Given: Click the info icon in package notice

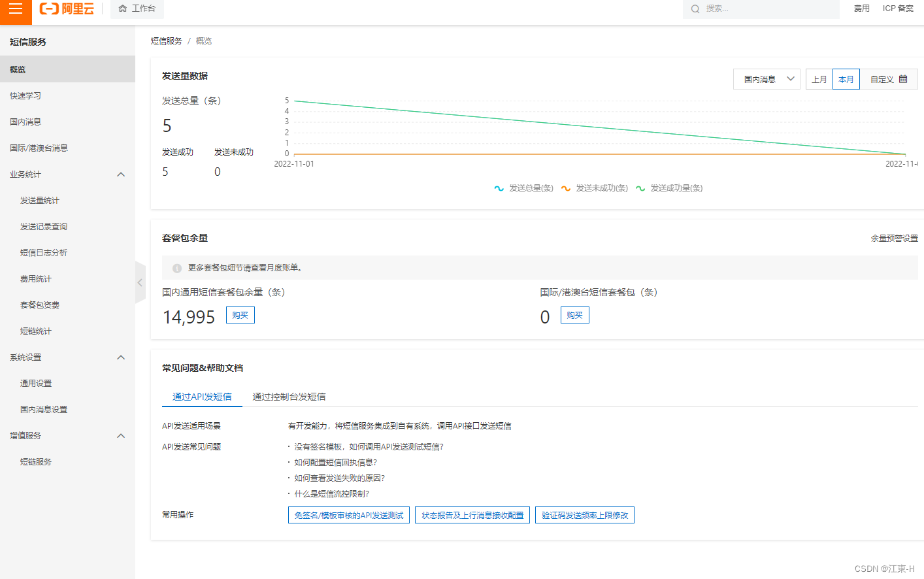Looking at the screenshot, I should 177,268.
